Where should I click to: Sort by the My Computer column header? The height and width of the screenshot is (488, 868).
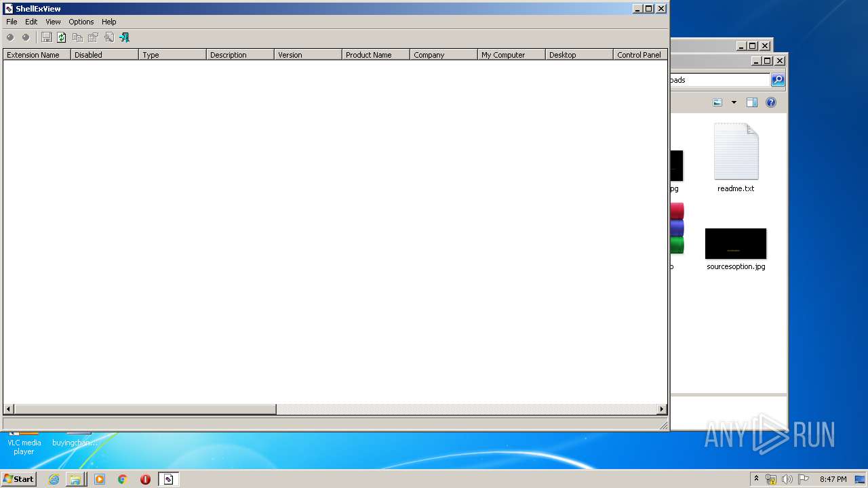point(511,55)
